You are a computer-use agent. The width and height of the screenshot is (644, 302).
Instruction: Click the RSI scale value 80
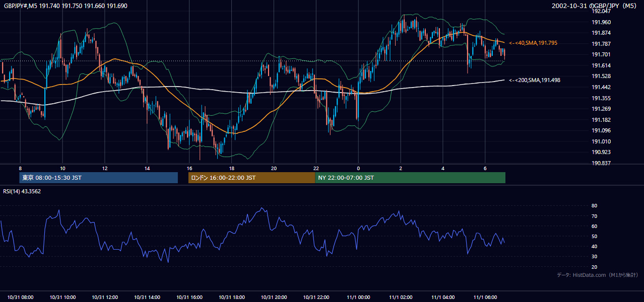click(595, 206)
